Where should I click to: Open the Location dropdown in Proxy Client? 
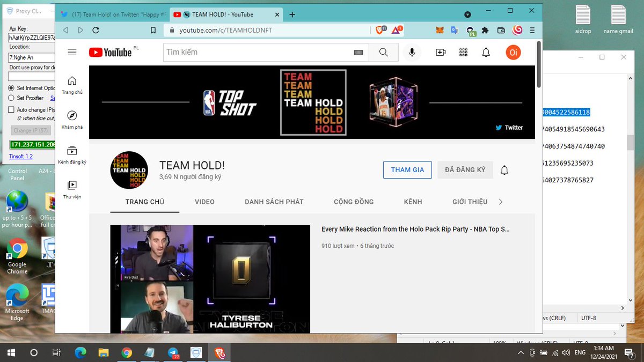click(32, 57)
